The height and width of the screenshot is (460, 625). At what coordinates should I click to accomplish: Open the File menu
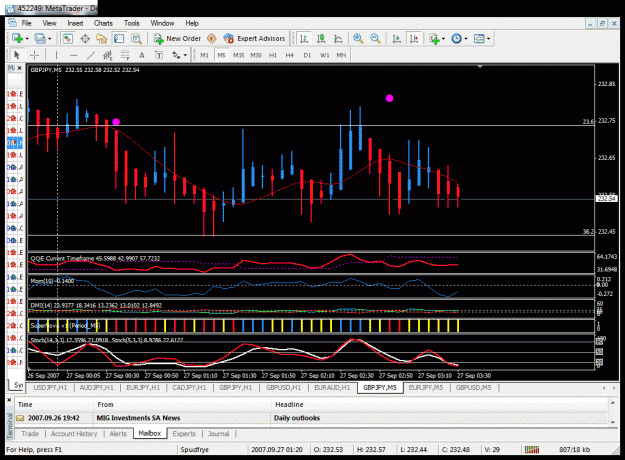pyautogui.click(x=26, y=23)
